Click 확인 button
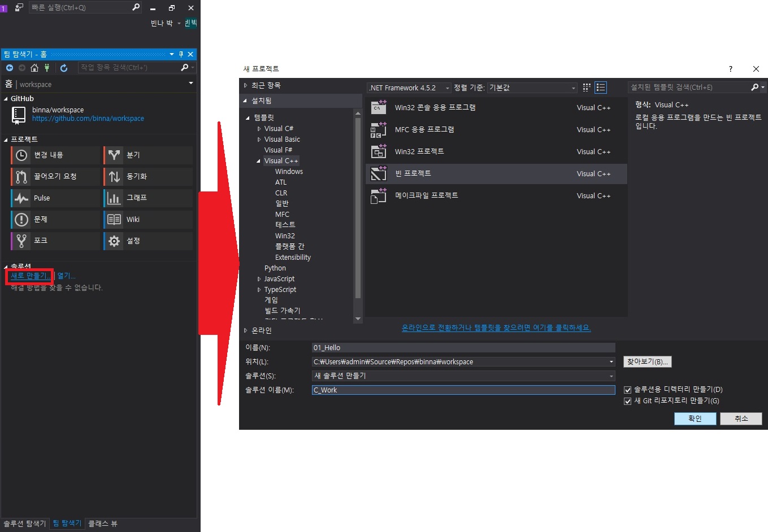This screenshot has width=768, height=532. pyautogui.click(x=695, y=418)
